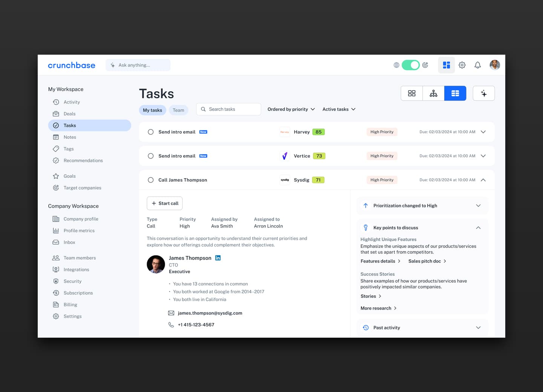Click the clock icon in Past activity
The height and width of the screenshot is (392, 543).
[366, 328]
